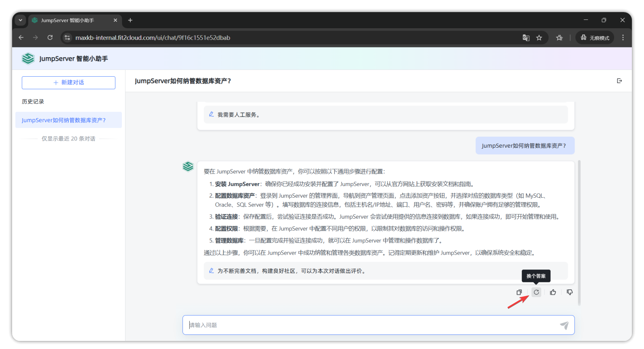
Task: Click the 我需要人工服务 suggestion
Action: [386, 115]
